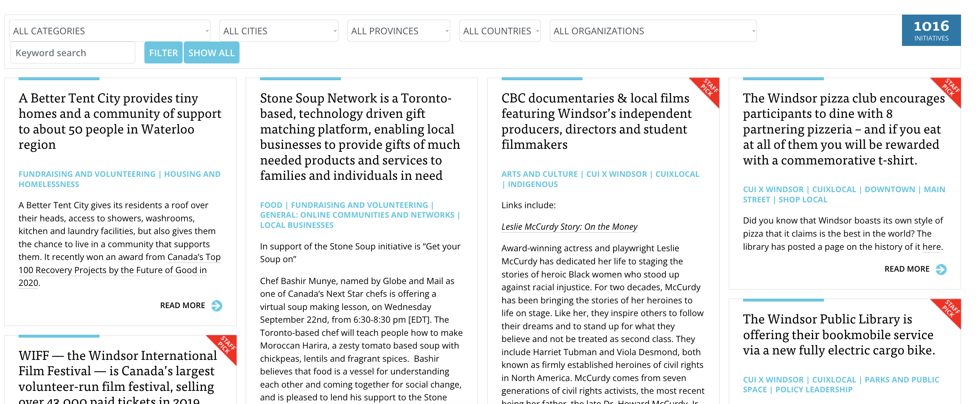Open the All Provinces dropdown
This screenshot has height=404, width=980.
point(398,31)
